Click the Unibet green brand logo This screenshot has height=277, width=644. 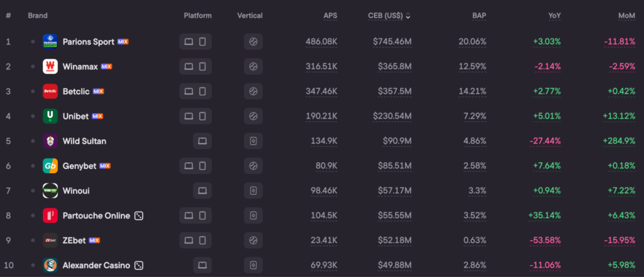(x=50, y=116)
